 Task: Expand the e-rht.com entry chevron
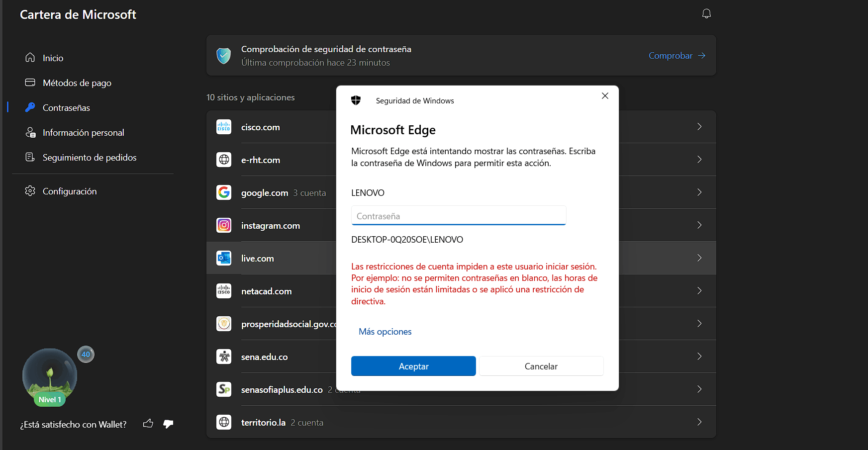click(699, 160)
